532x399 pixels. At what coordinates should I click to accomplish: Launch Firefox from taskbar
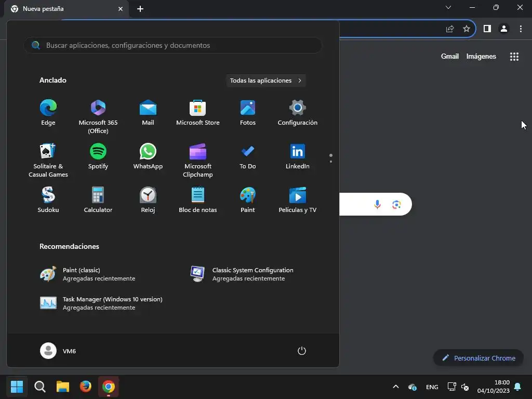(x=86, y=387)
